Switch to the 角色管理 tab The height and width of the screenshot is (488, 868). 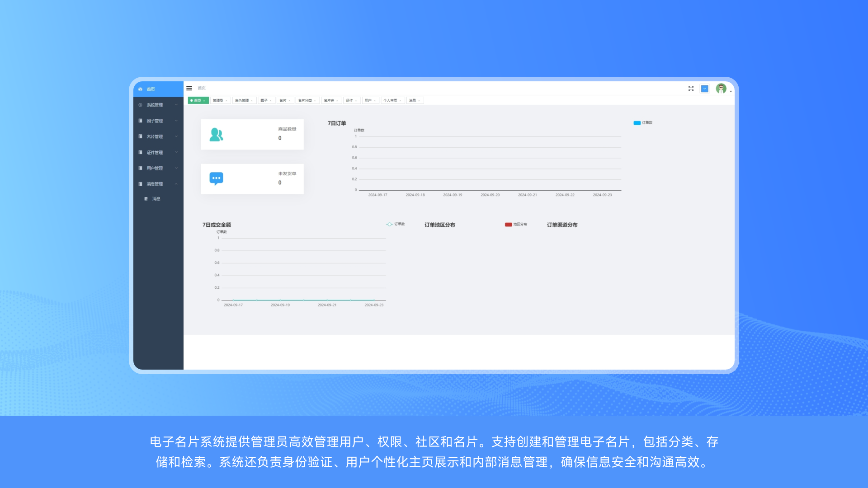(x=242, y=101)
